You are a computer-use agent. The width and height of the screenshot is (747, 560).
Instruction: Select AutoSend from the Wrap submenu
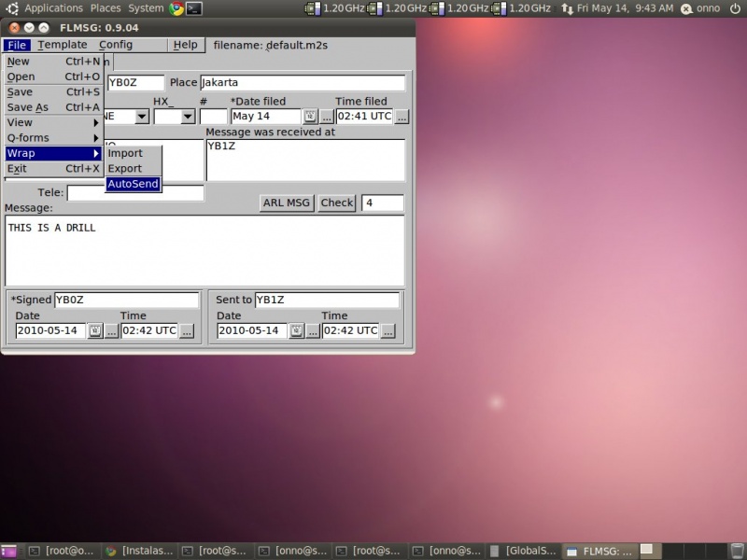coord(133,185)
